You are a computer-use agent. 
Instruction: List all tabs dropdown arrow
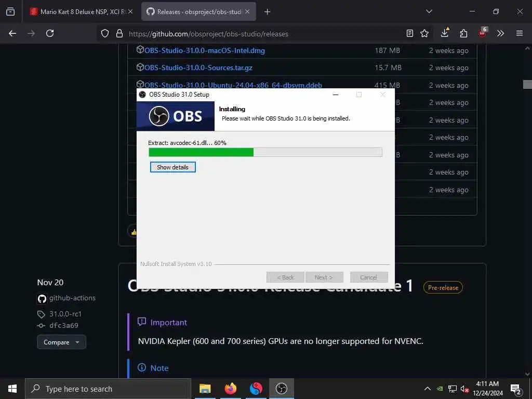[x=429, y=11]
